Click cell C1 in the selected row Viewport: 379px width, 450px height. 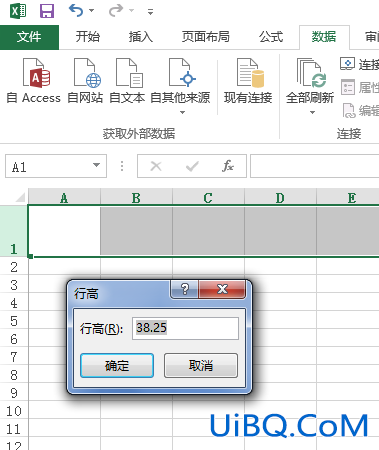coord(208,231)
